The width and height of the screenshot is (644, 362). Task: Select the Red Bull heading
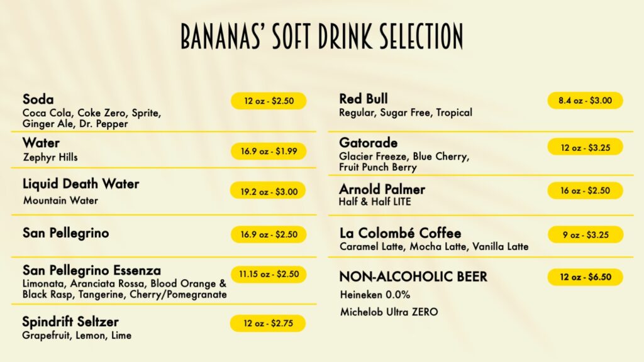(364, 99)
